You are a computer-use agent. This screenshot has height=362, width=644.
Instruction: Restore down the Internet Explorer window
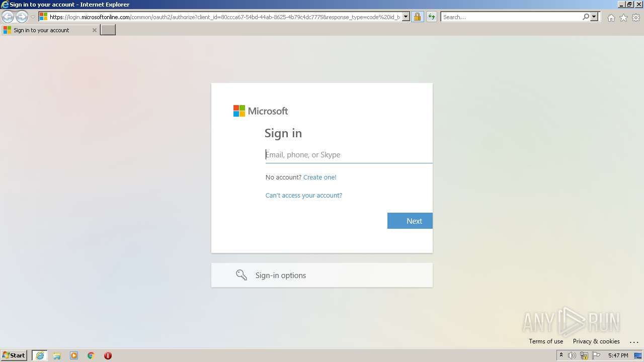click(x=629, y=5)
